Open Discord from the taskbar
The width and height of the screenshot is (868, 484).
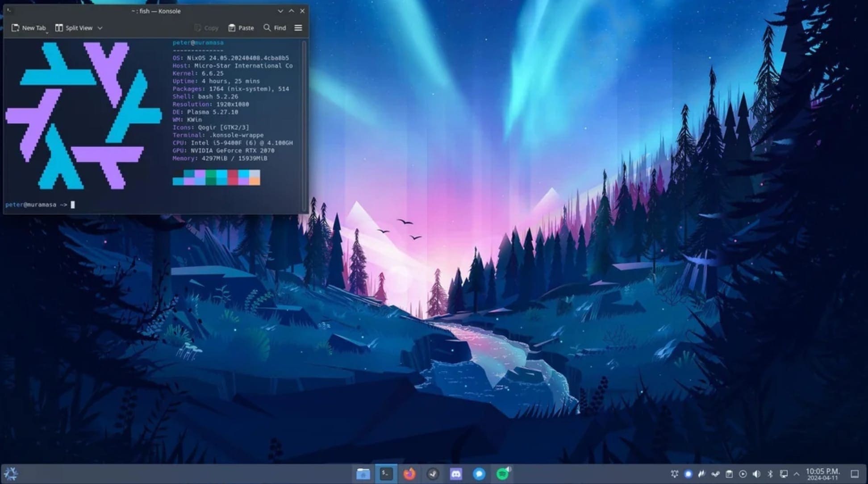[x=456, y=474]
